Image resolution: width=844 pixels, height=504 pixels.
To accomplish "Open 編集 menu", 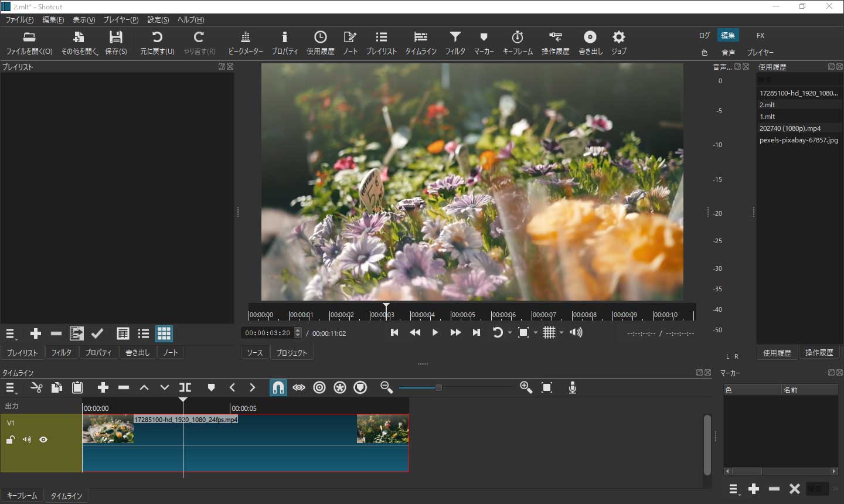I will 53,19.
